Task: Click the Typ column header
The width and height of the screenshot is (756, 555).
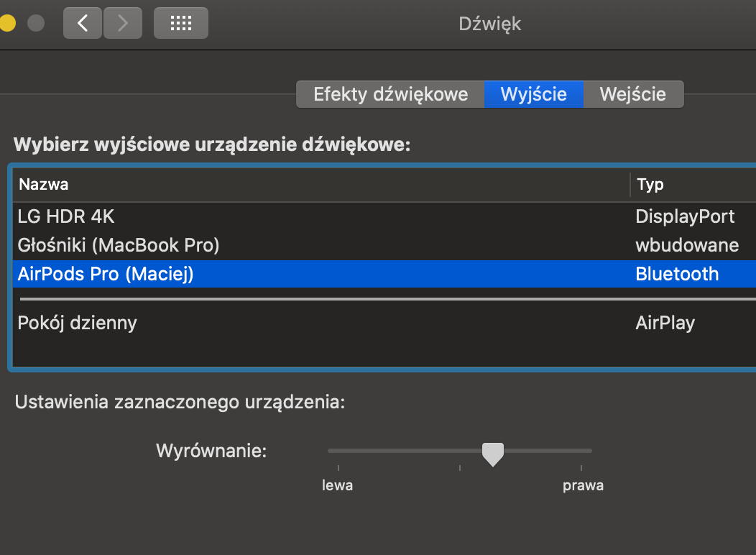Action: (650, 185)
